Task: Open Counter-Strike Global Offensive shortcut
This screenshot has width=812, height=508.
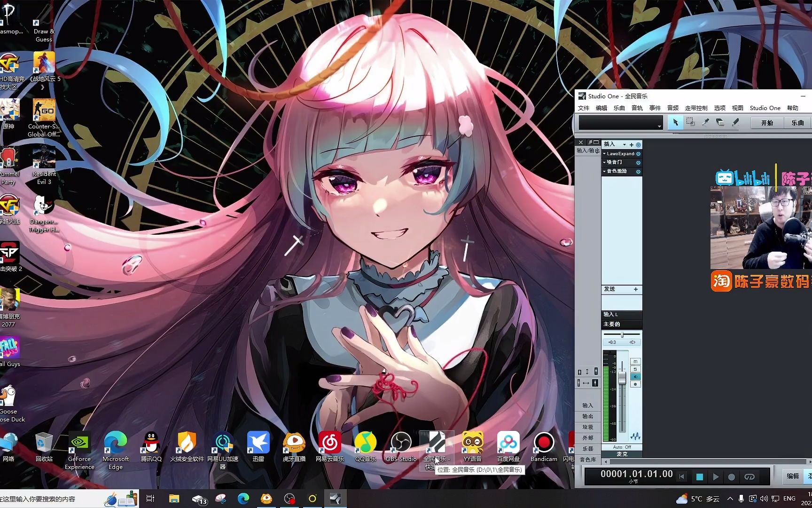Action: (44, 118)
